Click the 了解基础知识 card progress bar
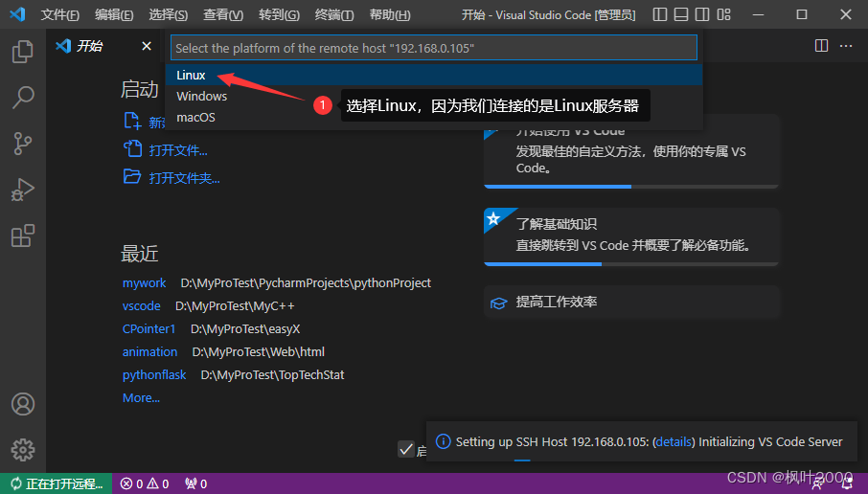Image resolution: width=868 pixels, height=494 pixels. click(x=631, y=264)
